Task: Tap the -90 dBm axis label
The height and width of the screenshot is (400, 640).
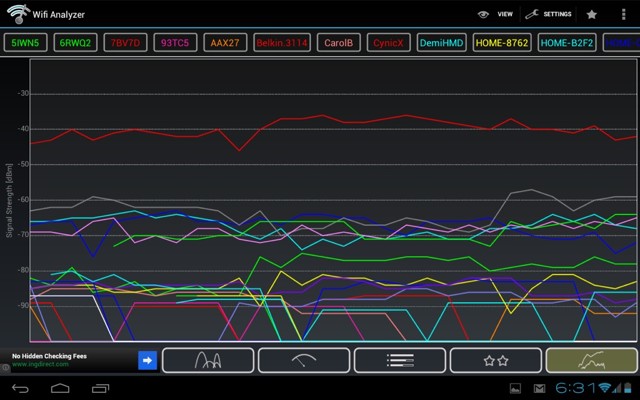Action: 23,305
